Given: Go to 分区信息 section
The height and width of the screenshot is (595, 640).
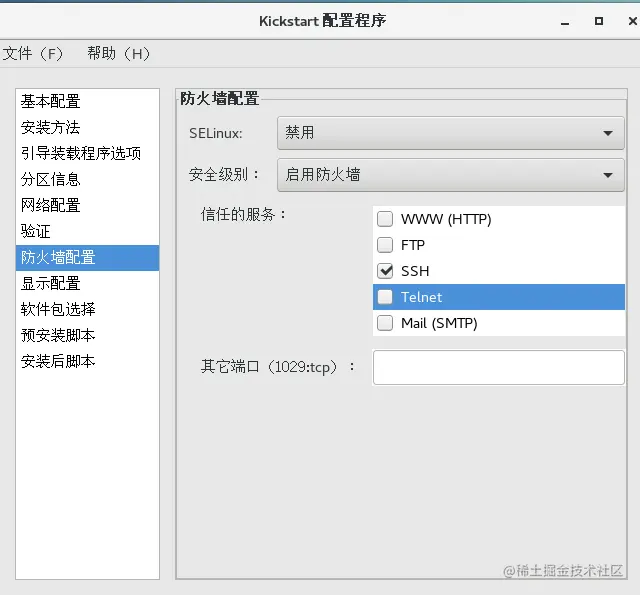Looking at the screenshot, I should coord(87,180).
